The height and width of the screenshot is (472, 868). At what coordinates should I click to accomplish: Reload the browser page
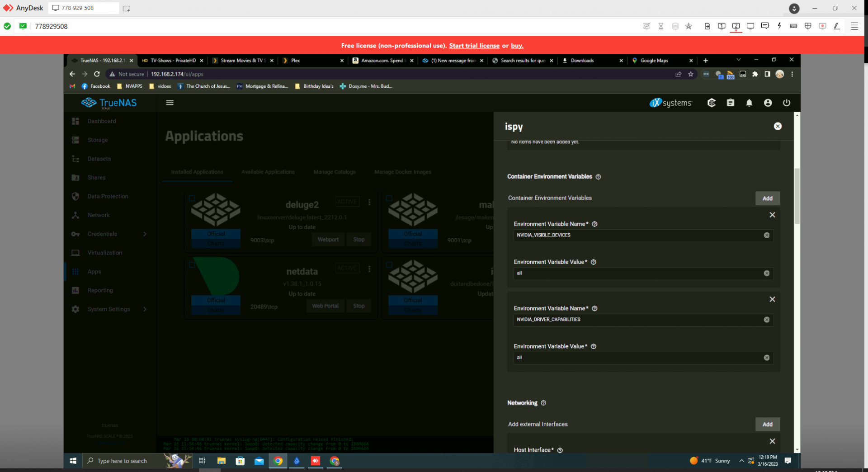[x=97, y=74]
